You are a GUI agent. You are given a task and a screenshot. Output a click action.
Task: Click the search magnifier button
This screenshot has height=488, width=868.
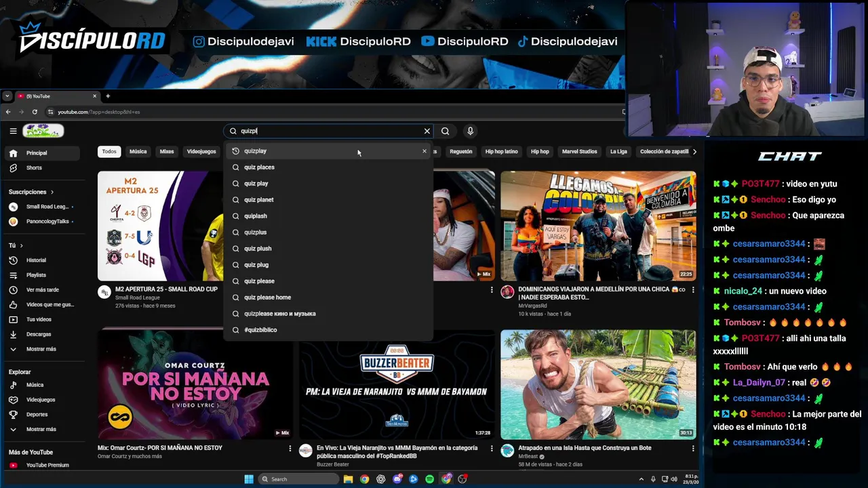point(445,131)
